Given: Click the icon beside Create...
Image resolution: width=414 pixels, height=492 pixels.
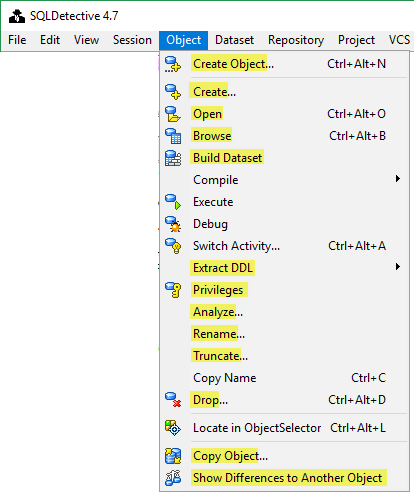Looking at the screenshot, I should tap(173, 92).
